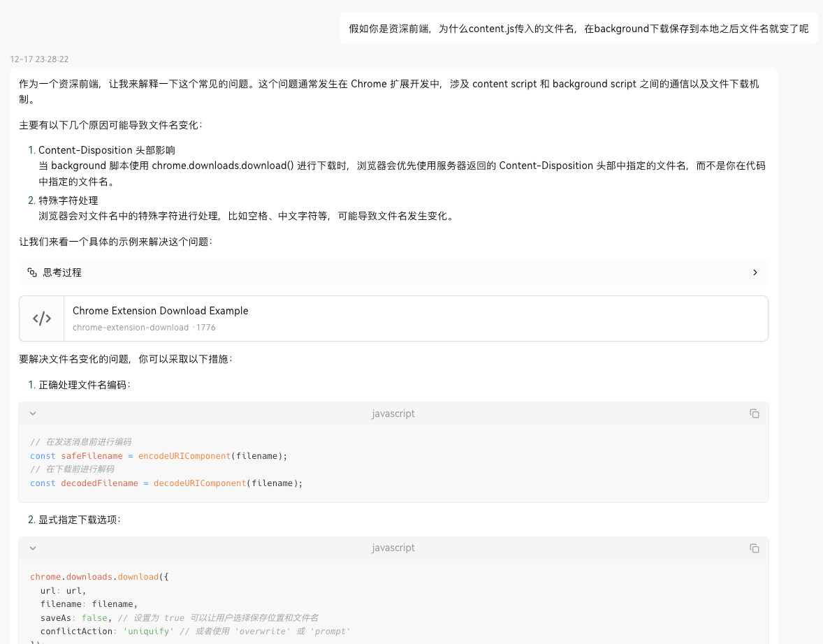Copy the first javascript code block

(x=754, y=414)
